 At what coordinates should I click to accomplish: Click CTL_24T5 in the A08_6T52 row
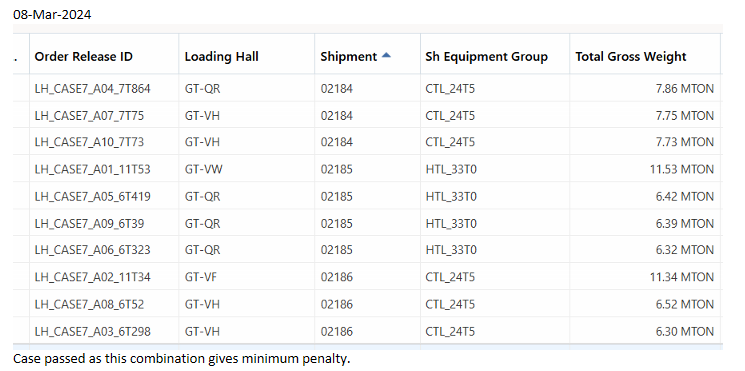pos(450,304)
